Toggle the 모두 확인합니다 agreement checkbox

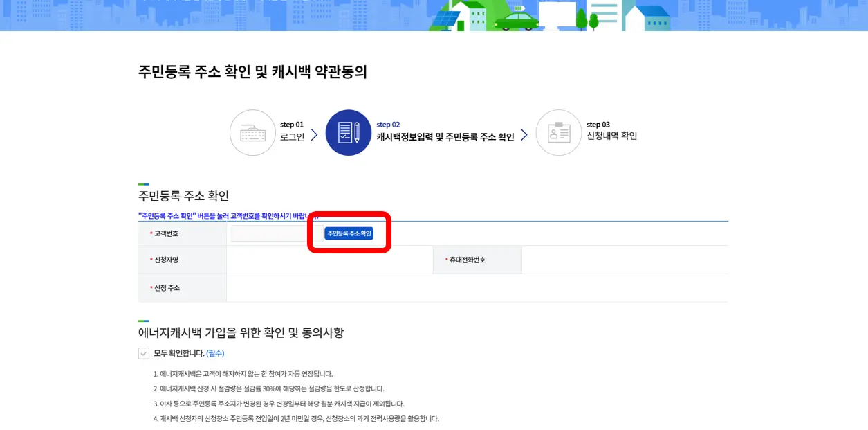coord(144,353)
